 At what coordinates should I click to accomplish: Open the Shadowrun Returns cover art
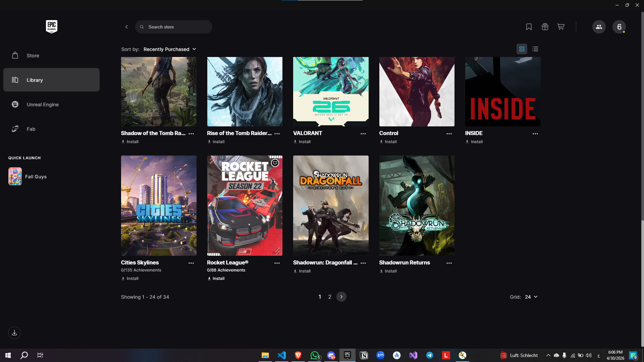pos(417,205)
